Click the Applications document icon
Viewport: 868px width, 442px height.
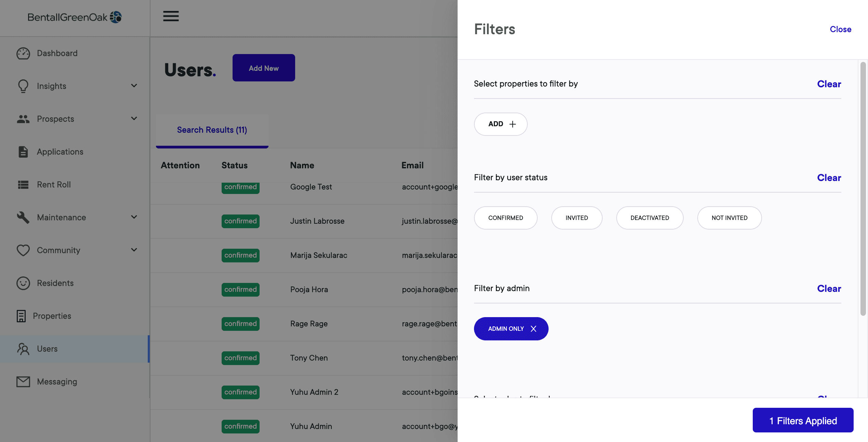point(23,152)
